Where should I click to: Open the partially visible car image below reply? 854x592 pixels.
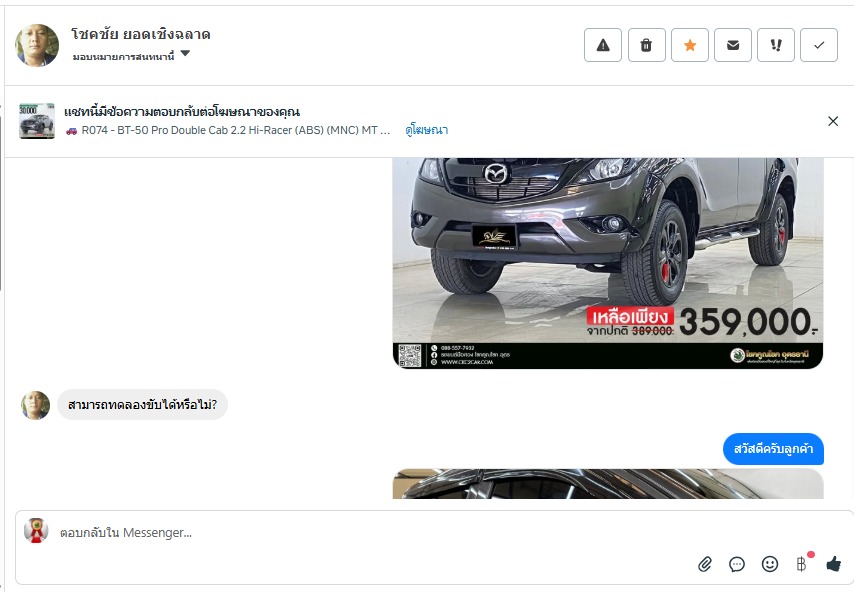(608, 484)
